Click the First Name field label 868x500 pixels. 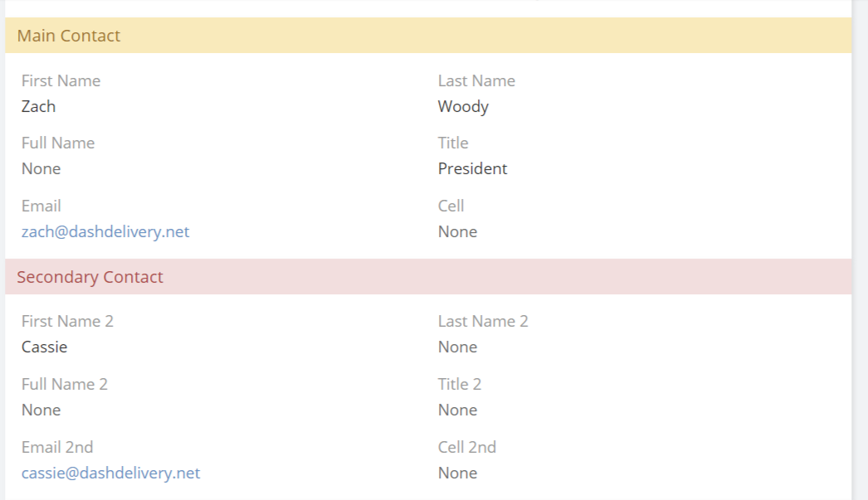[61, 81]
